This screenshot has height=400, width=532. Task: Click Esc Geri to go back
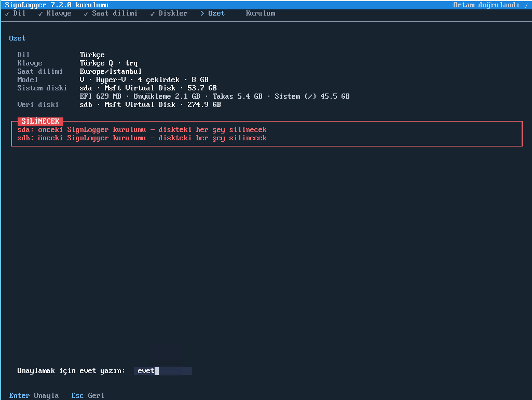(x=88, y=396)
